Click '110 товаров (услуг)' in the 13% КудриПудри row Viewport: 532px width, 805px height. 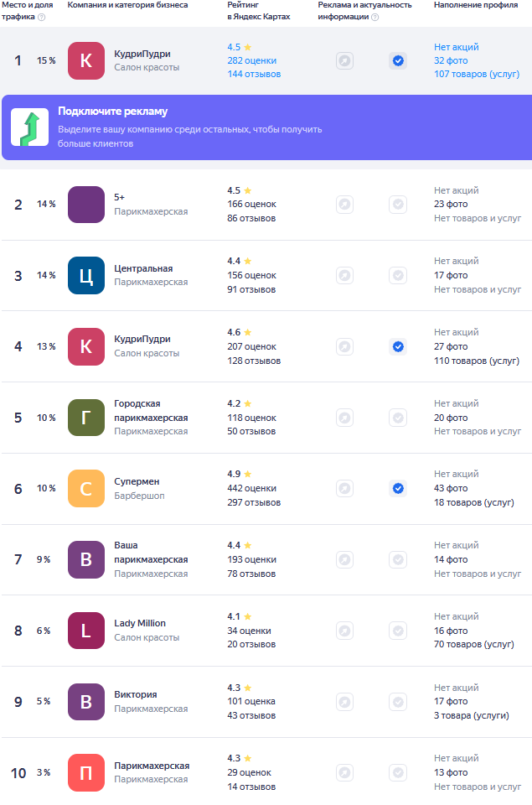pos(477,361)
